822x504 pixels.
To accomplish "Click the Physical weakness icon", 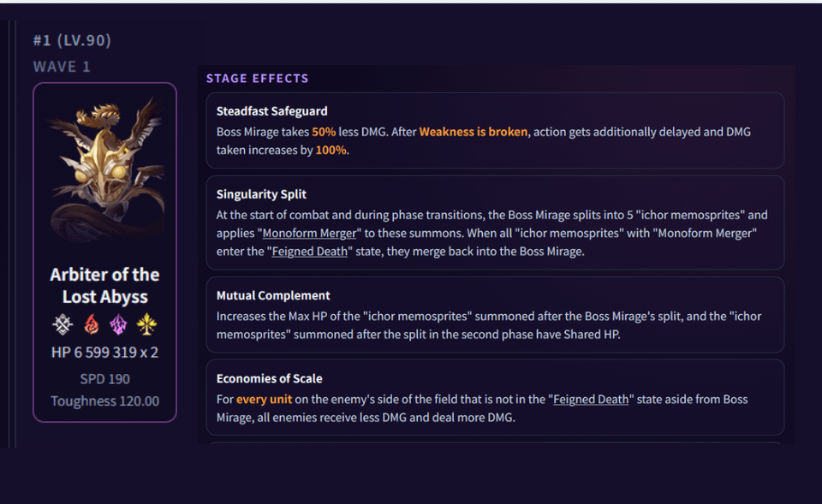I will (63, 324).
